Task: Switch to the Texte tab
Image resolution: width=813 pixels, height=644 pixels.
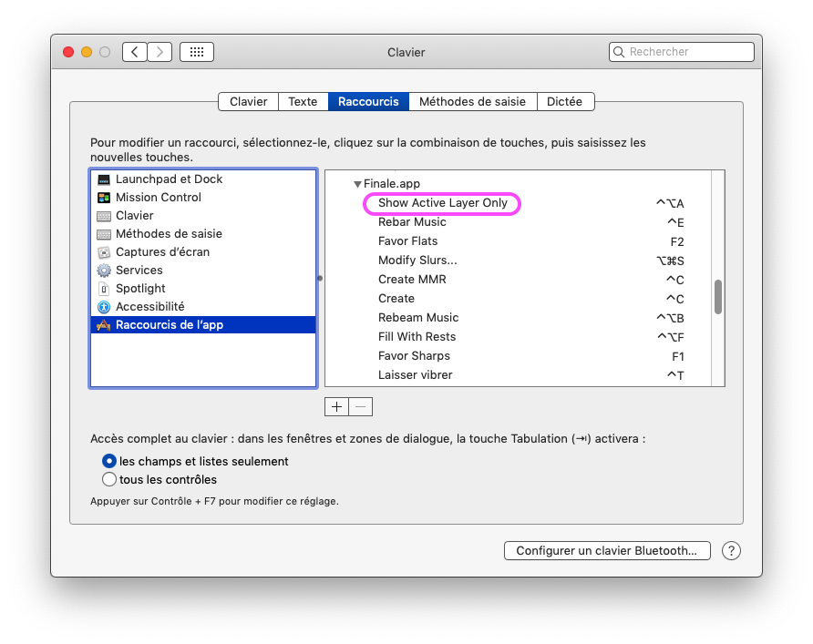Action: click(x=303, y=102)
